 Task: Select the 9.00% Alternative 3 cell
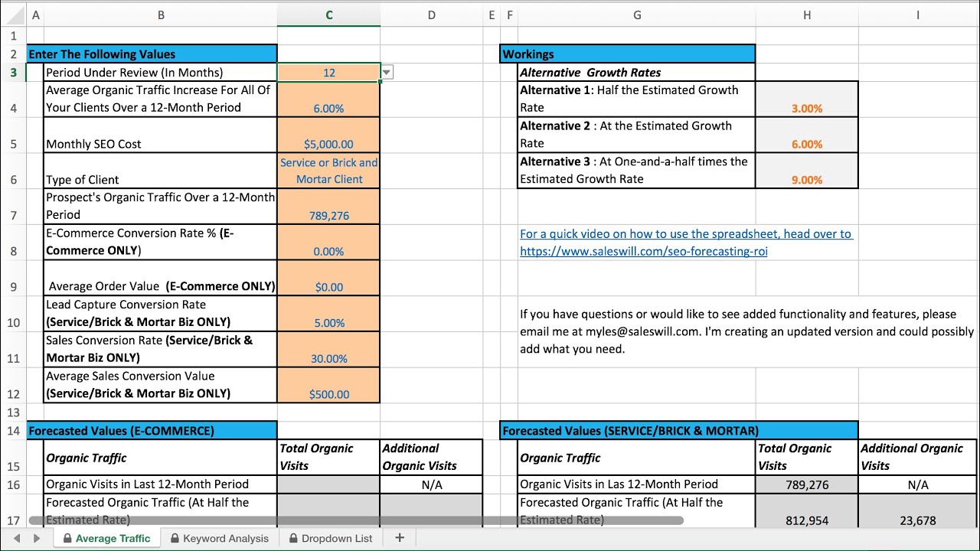[x=807, y=171]
